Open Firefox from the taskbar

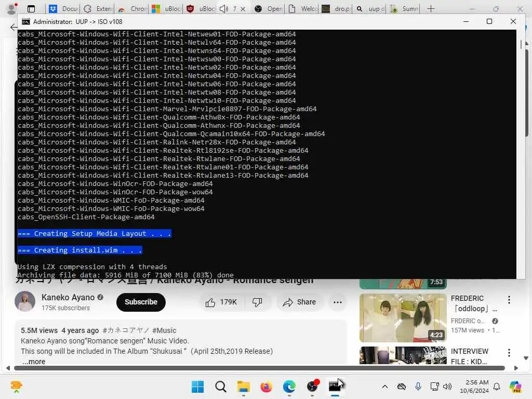coord(267,387)
